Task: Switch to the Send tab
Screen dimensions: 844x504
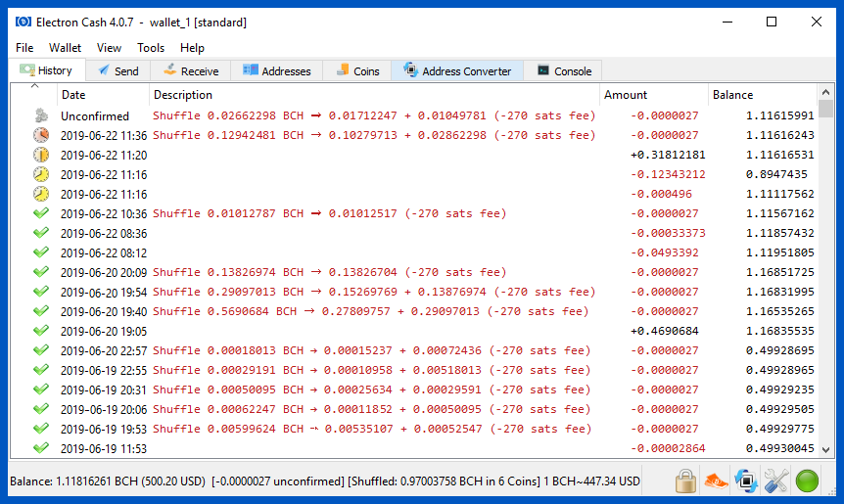Action: click(118, 71)
